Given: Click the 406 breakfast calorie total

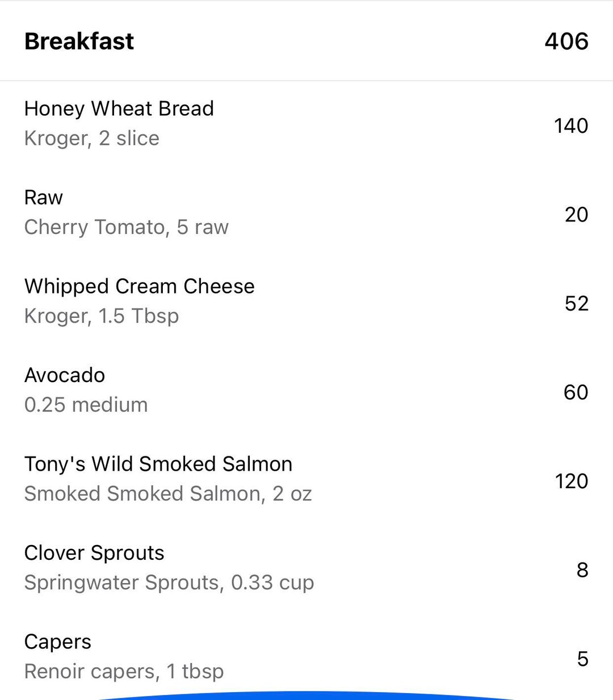Looking at the screenshot, I should point(566,41).
